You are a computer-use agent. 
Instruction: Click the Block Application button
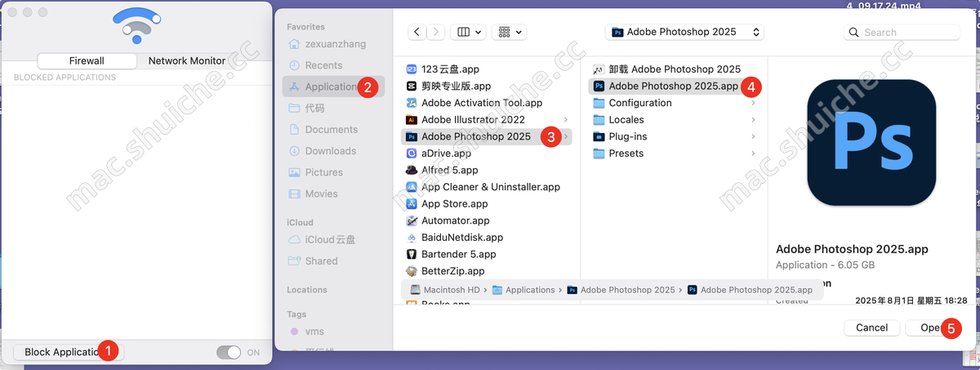[x=69, y=352]
